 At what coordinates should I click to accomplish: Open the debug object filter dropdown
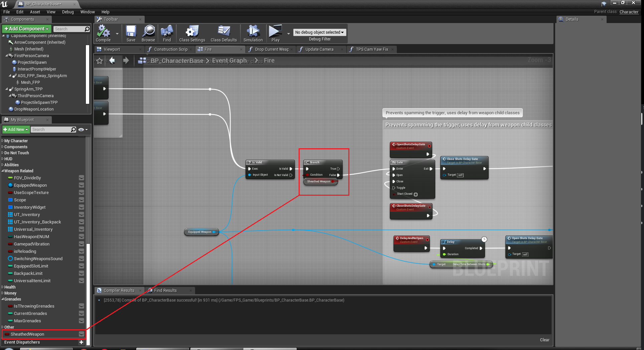[x=319, y=32]
